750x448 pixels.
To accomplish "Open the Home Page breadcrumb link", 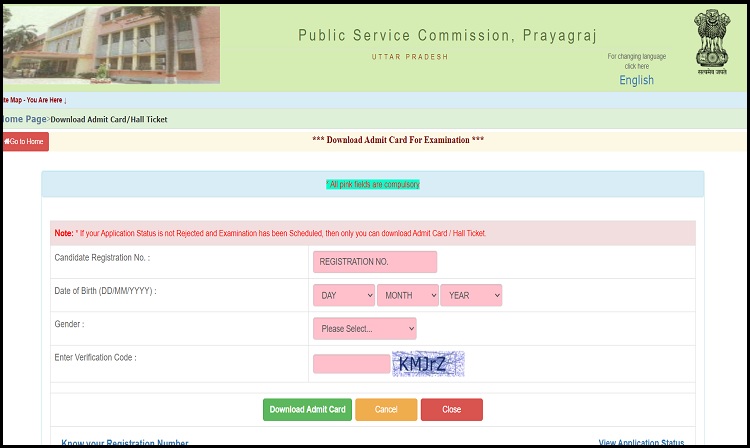I will [x=25, y=119].
